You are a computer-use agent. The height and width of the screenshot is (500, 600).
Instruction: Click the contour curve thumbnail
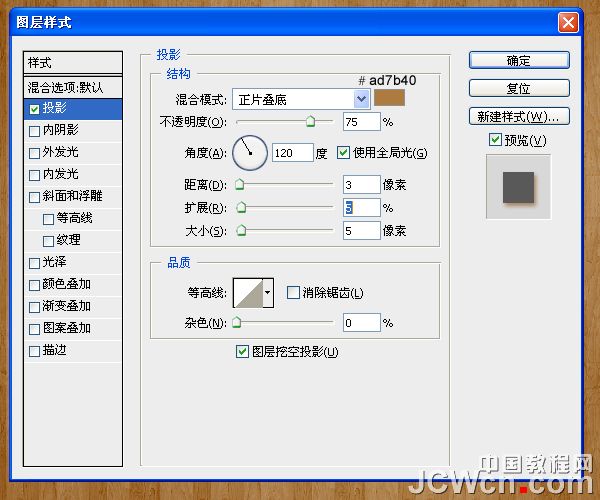pyautogui.click(x=248, y=293)
